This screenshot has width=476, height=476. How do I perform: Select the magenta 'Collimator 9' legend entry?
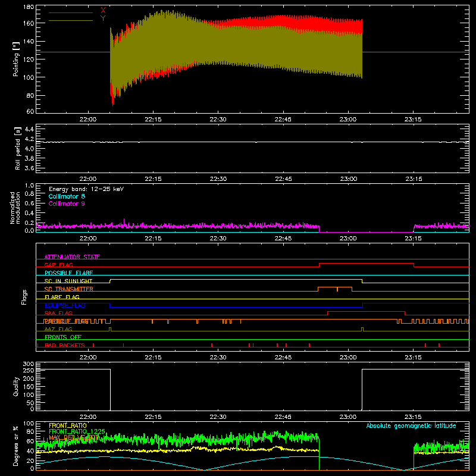[x=67, y=203]
